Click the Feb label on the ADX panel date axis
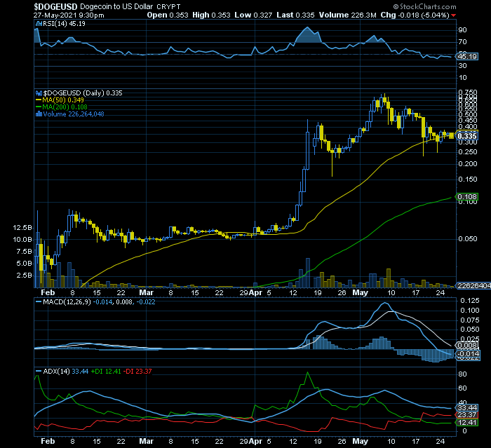Screen dimensions: 491x448 pyautogui.click(x=48, y=441)
